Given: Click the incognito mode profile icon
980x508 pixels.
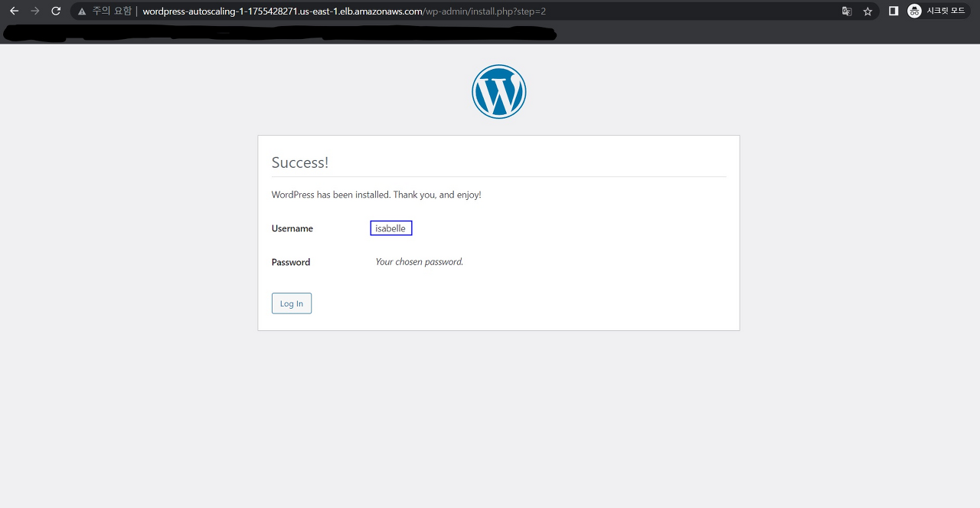Looking at the screenshot, I should click(x=914, y=11).
